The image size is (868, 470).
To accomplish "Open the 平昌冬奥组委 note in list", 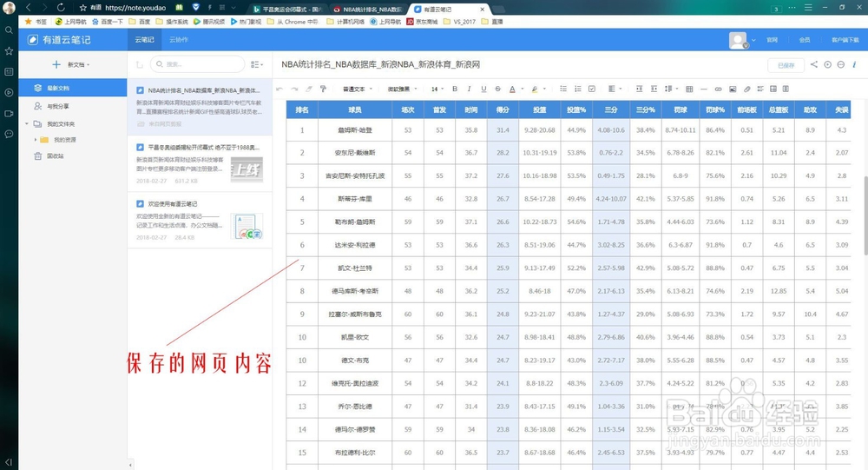I will [200, 164].
